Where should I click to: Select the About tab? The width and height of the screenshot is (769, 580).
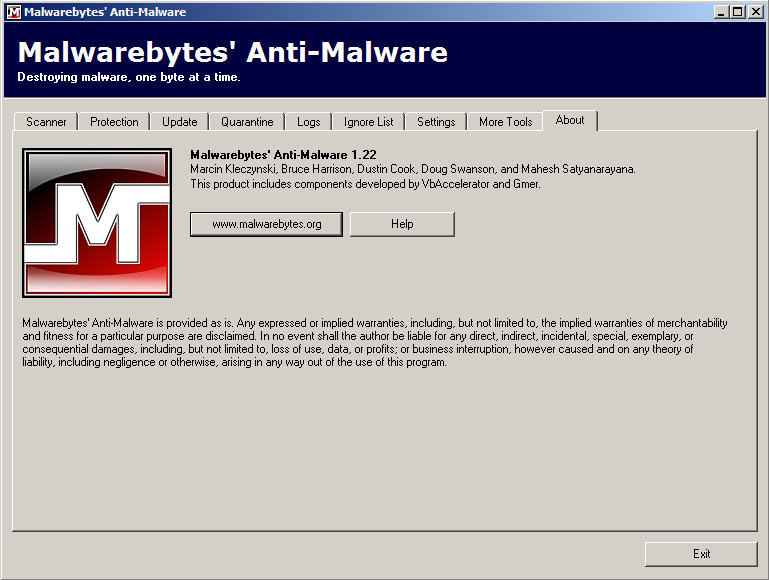570,121
